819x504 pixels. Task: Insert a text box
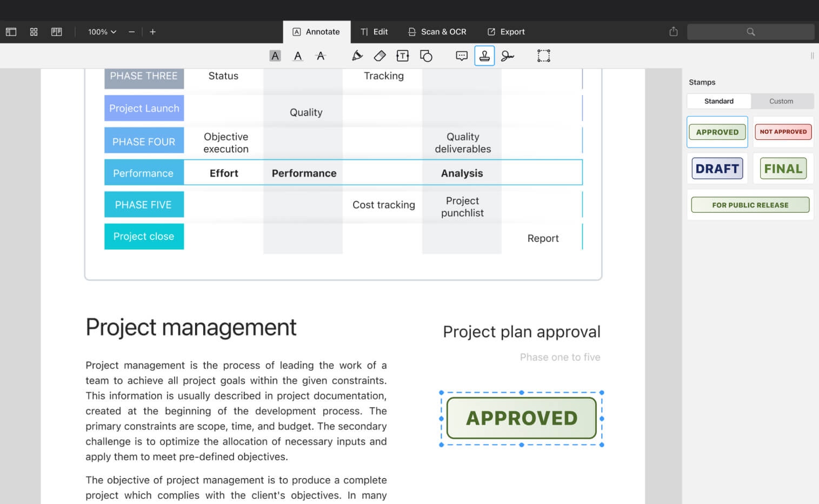coord(402,56)
